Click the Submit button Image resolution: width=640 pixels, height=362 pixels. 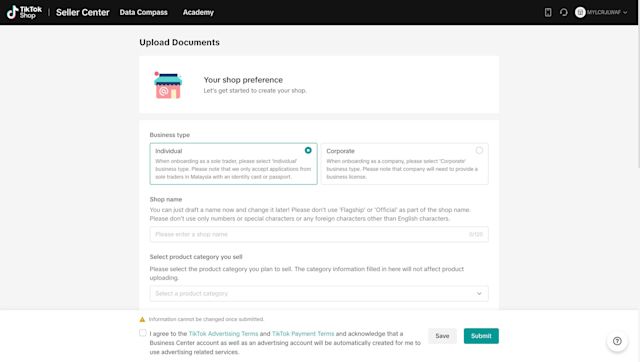(x=481, y=336)
